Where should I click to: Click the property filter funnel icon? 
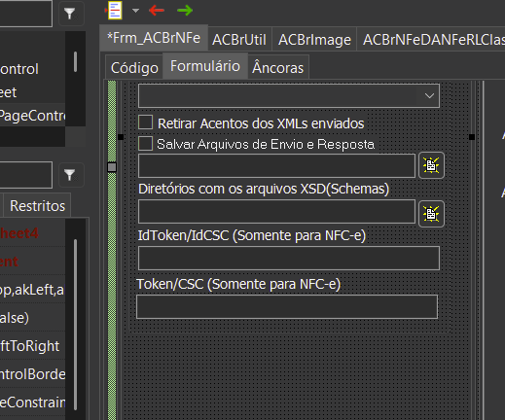pyautogui.click(x=71, y=175)
